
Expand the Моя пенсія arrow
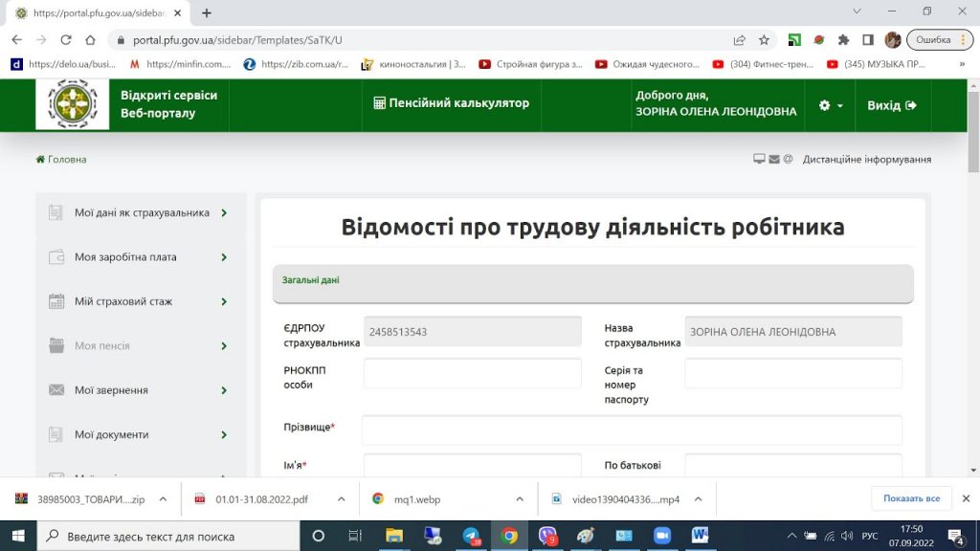pyautogui.click(x=224, y=346)
